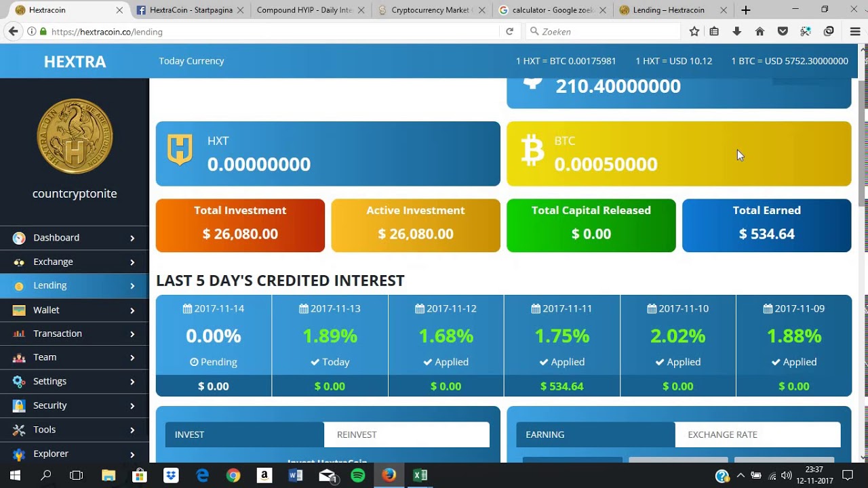
Task: Open the Firefox hamburger menu
Action: (x=855, y=31)
